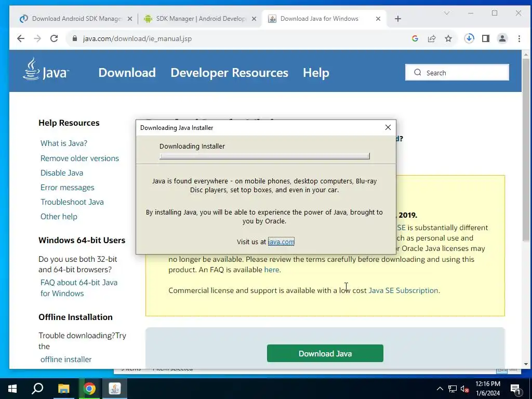Image resolution: width=532 pixels, height=399 pixels.
Task: Bookmark this page with the star icon
Action: (x=448, y=38)
